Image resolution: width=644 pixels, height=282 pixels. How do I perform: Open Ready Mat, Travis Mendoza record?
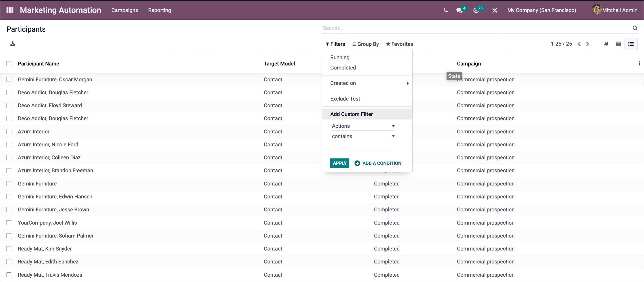pos(50,274)
